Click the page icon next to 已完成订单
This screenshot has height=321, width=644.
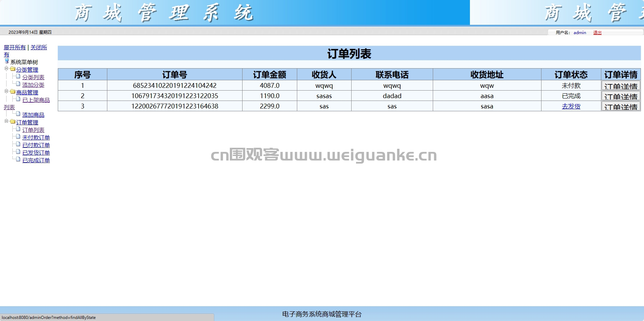click(x=18, y=159)
